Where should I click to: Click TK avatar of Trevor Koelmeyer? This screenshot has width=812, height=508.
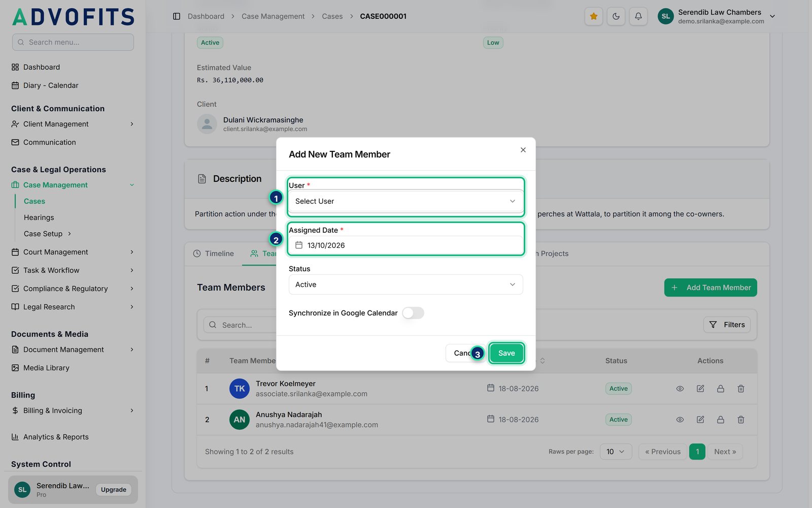240,389
